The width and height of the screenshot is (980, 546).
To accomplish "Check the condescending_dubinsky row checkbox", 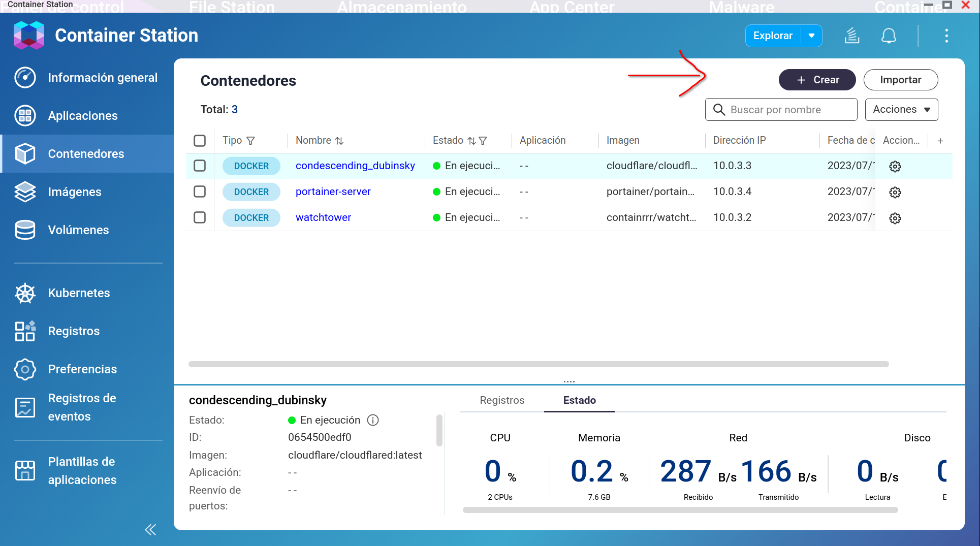I will 200,166.
